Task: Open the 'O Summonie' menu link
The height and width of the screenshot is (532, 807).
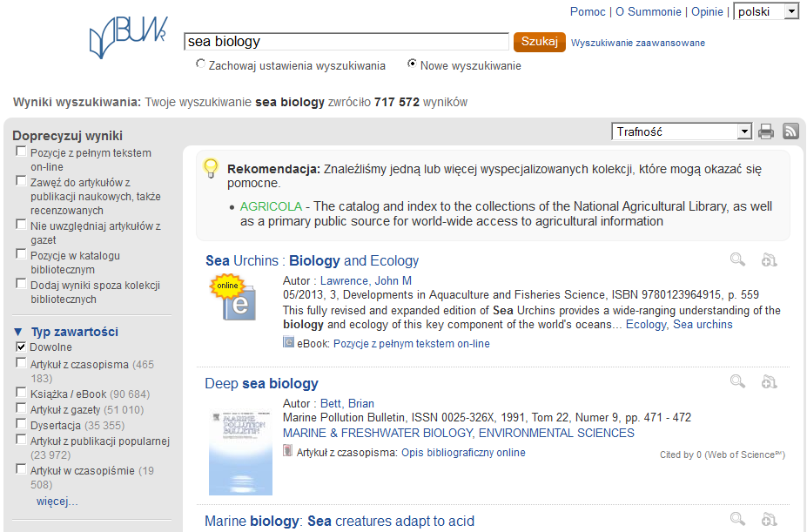Action: 648,11
